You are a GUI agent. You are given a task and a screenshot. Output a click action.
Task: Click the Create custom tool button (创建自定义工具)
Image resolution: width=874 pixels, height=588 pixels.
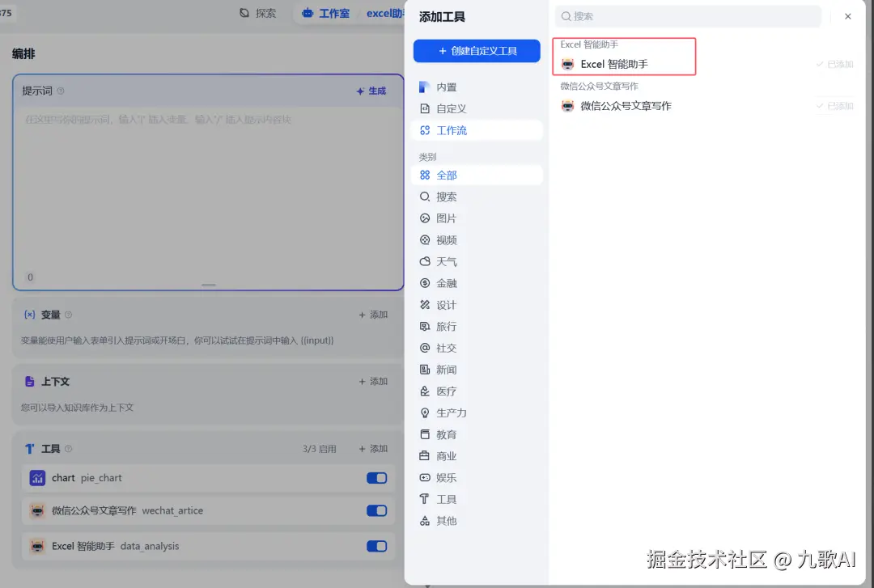[477, 51]
